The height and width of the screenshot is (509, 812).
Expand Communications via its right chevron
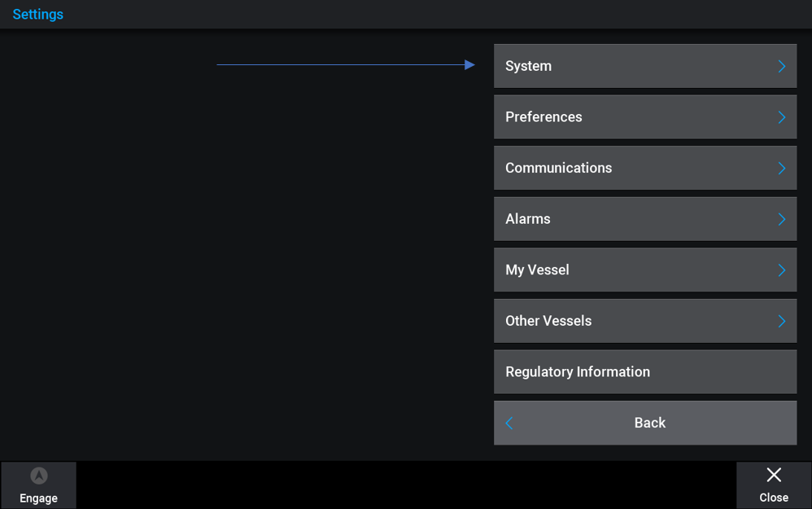pos(781,168)
